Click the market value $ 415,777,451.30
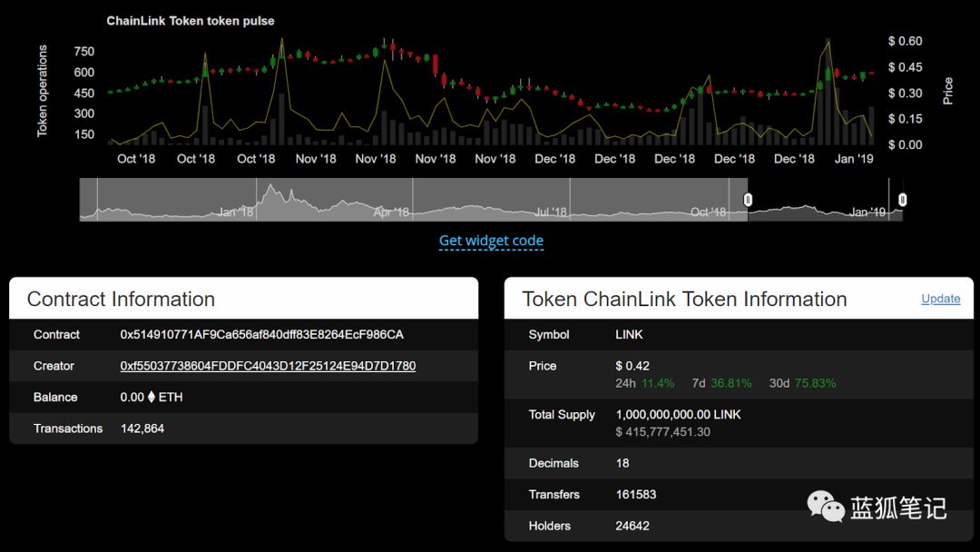 (663, 432)
